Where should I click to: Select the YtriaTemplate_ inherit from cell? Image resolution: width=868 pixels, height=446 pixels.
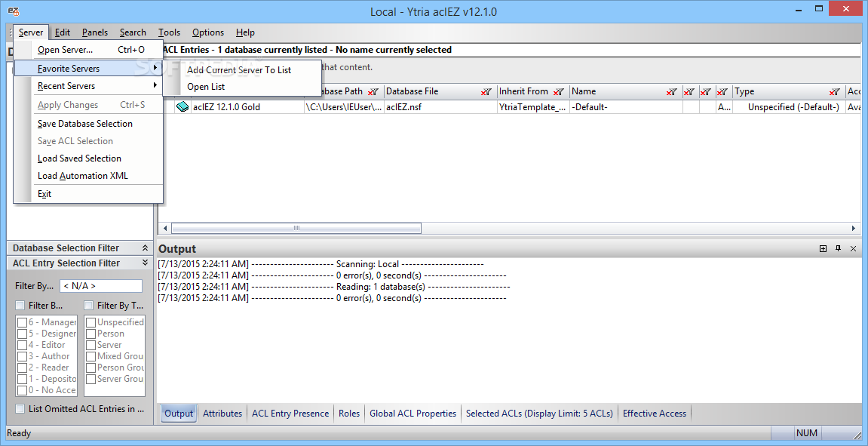click(x=533, y=107)
